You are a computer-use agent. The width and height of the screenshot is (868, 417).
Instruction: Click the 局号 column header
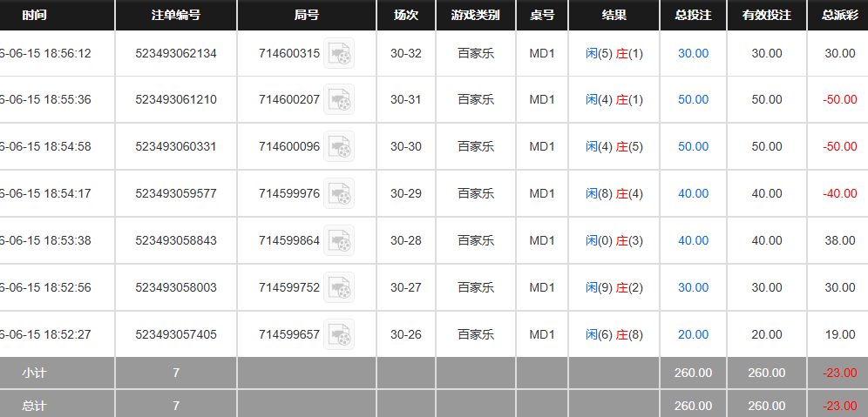(307, 15)
